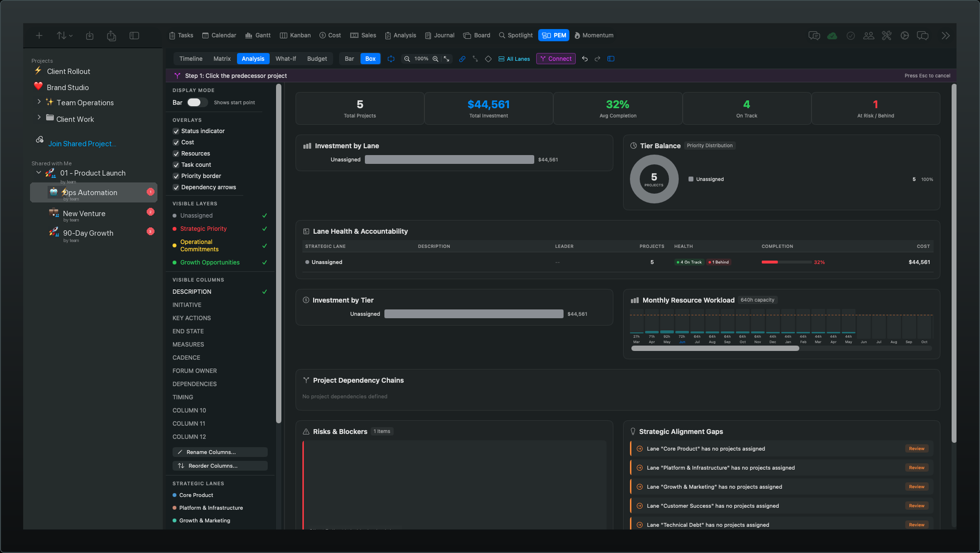Viewport: 980px width, 553px height.
Task: Uncheck the Cost overlay checkbox
Action: 176,142
